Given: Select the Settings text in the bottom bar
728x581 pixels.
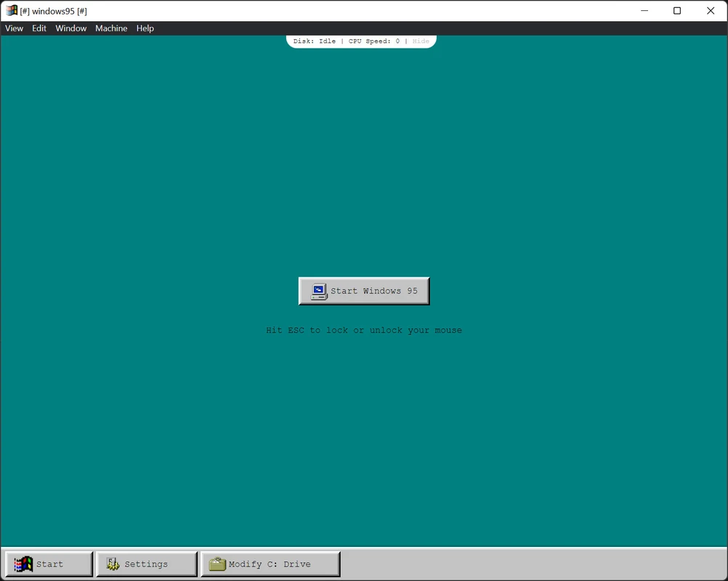Looking at the screenshot, I should (146, 564).
